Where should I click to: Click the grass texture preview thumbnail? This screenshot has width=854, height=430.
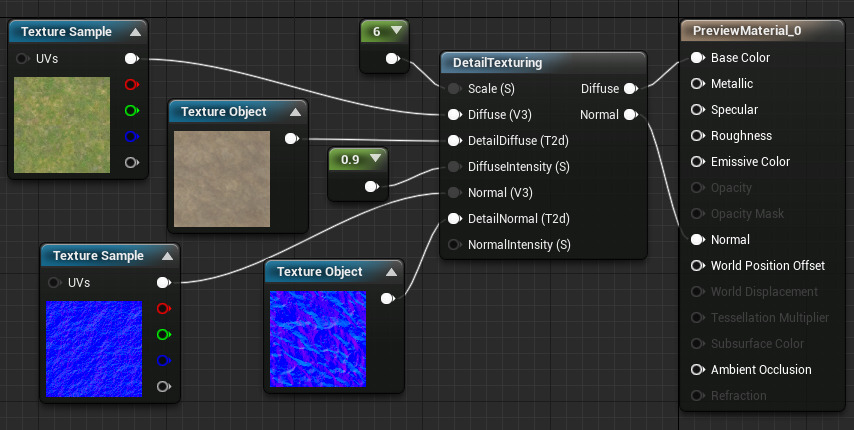point(62,125)
